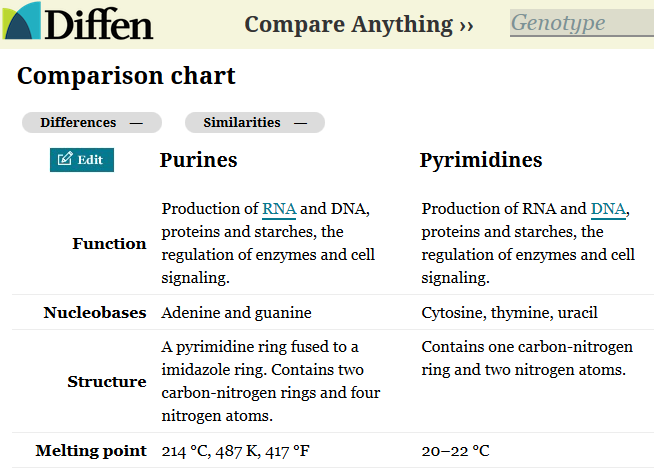The image size is (654, 468).
Task: Click the Comparison chart heading
Action: (126, 75)
